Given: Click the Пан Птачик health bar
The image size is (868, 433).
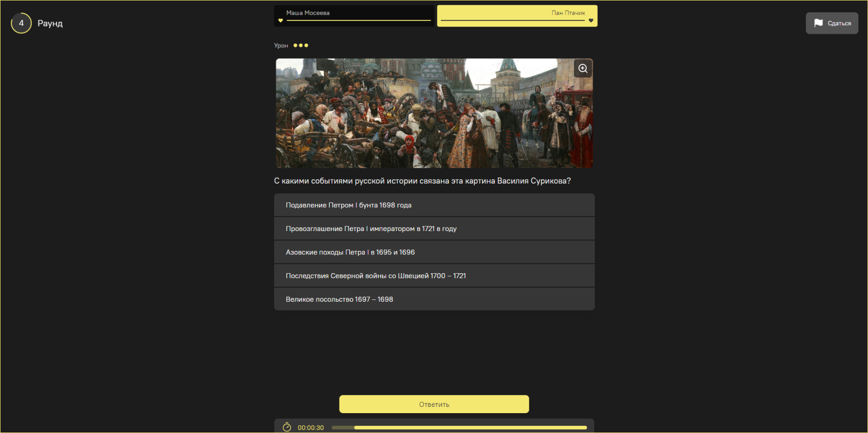Looking at the screenshot, I should [513, 20].
